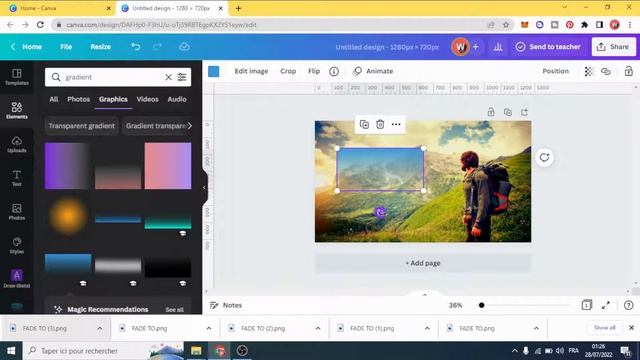This screenshot has height=360, width=640.
Task: Delete the selected element trash icon
Action: click(x=380, y=124)
